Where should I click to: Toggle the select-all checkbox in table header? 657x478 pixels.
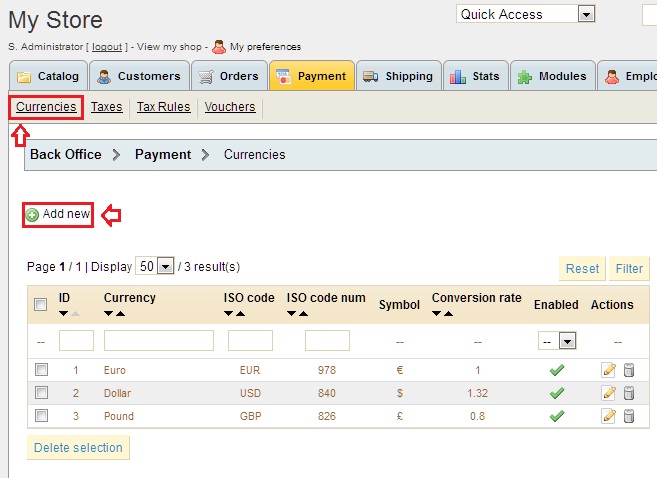(x=41, y=305)
